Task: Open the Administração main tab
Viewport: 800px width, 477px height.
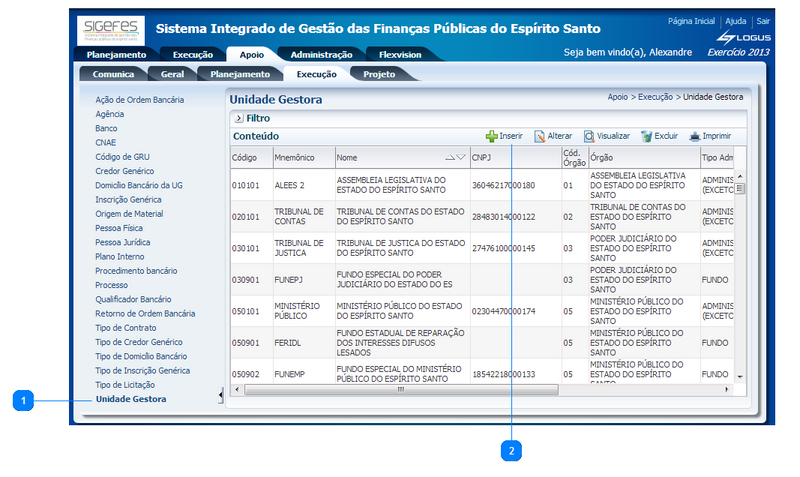Action: click(314, 55)
